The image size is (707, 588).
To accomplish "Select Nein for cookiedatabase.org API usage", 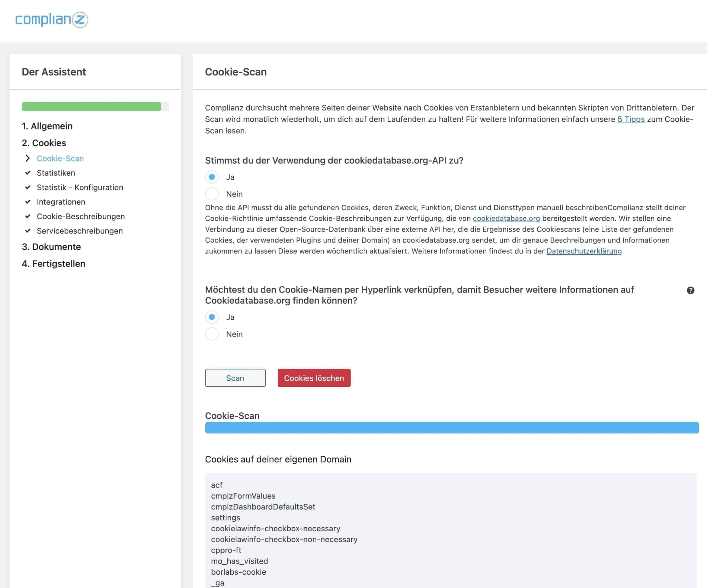I will click(x=212, y=193).
